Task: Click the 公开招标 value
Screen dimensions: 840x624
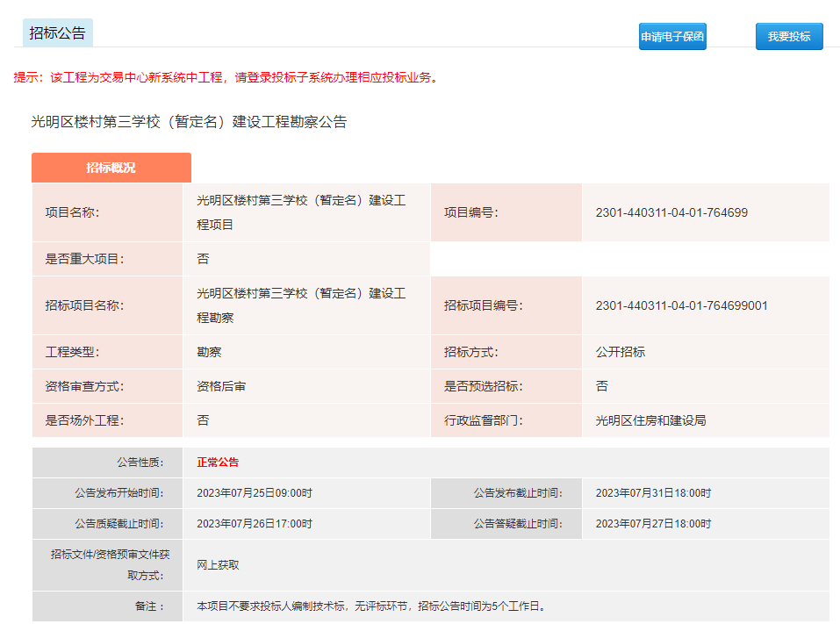Action: 620,352
